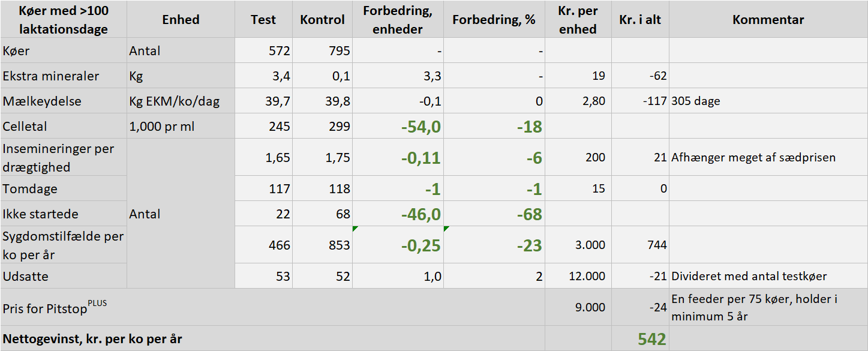Select the green -68 percent value
This screenshot has width=868, height=351.
point(529,214)
